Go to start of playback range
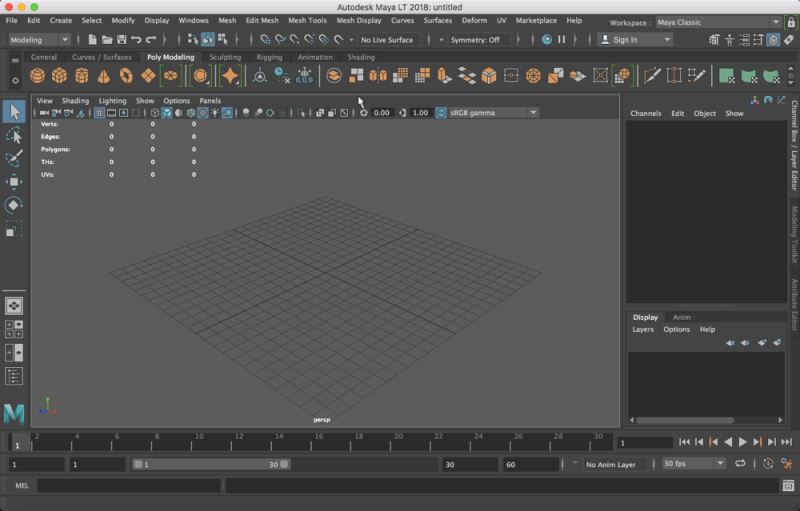 tap(685, 442)
